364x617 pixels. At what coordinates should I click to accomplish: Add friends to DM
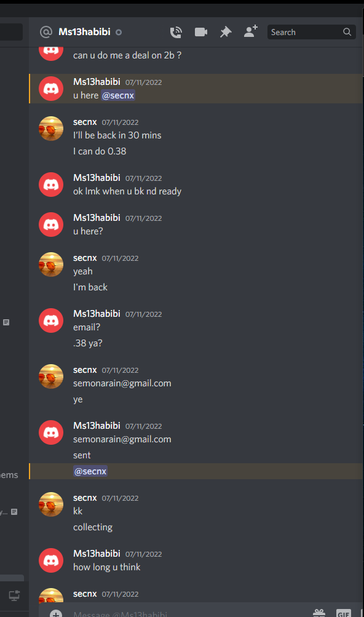250,31
